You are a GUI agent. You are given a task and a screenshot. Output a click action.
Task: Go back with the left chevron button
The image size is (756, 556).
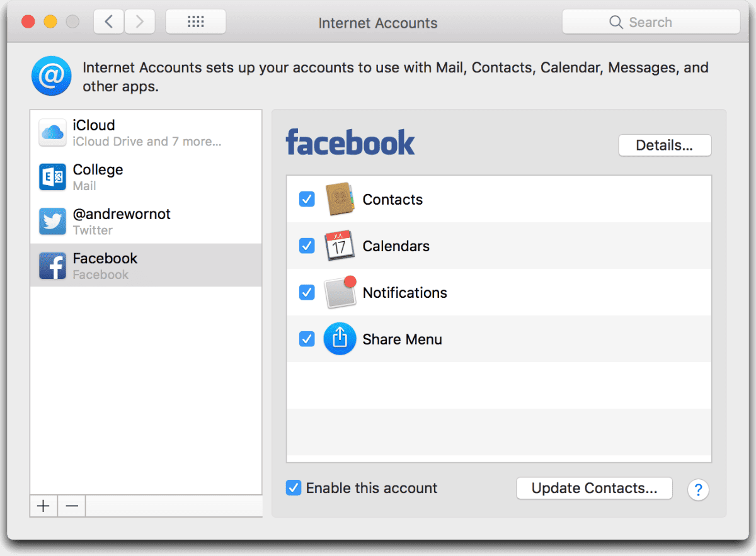109,22
